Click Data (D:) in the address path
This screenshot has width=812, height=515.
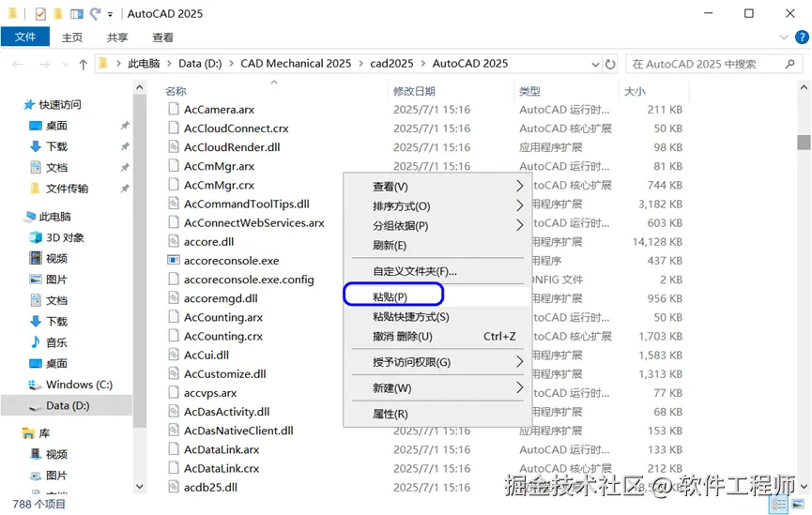point(200,64)
